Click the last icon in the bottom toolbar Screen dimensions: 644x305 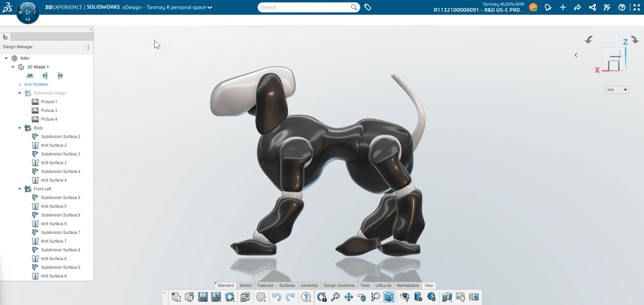tap(474, 297)
